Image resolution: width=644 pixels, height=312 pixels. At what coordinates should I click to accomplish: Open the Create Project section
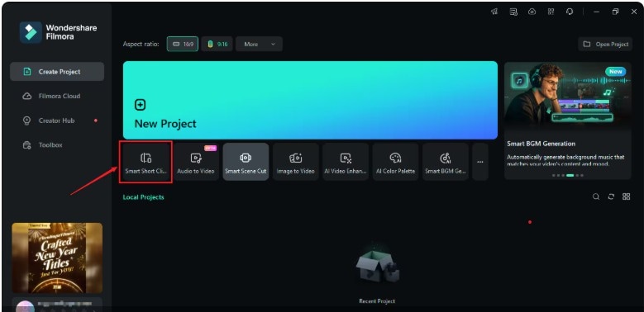pyautogui.click(x=57, y=72)
